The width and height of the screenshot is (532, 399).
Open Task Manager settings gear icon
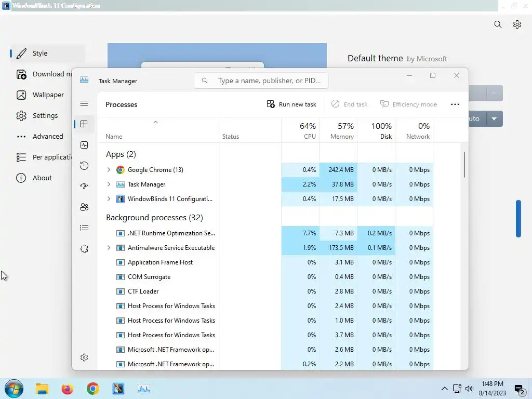(84, 357)
